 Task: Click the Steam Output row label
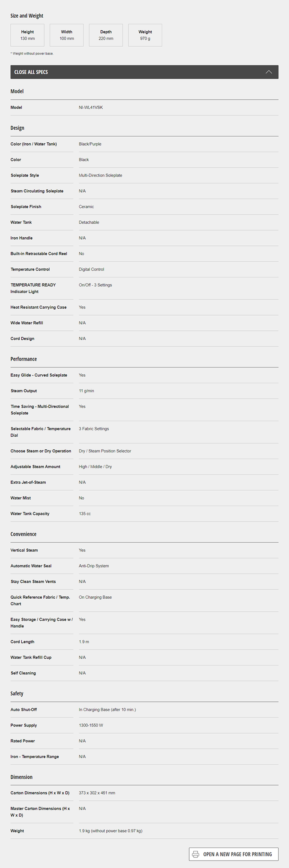tap(23, 391)
